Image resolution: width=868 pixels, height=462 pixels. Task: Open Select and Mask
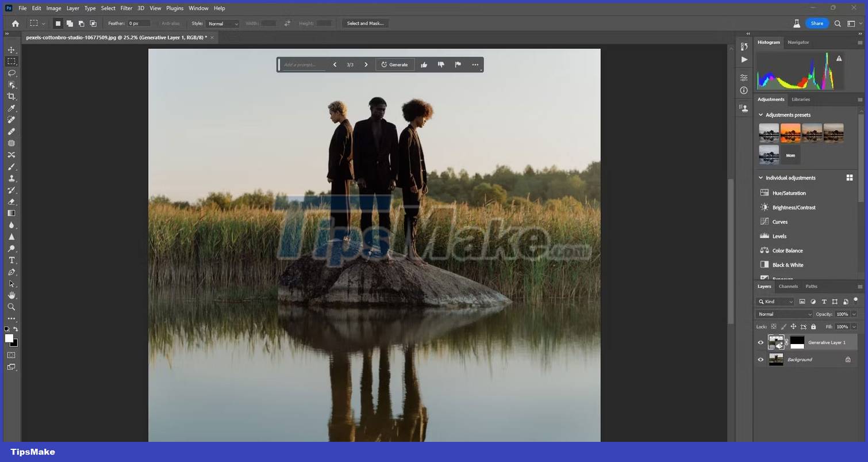(x=365, y=24)
